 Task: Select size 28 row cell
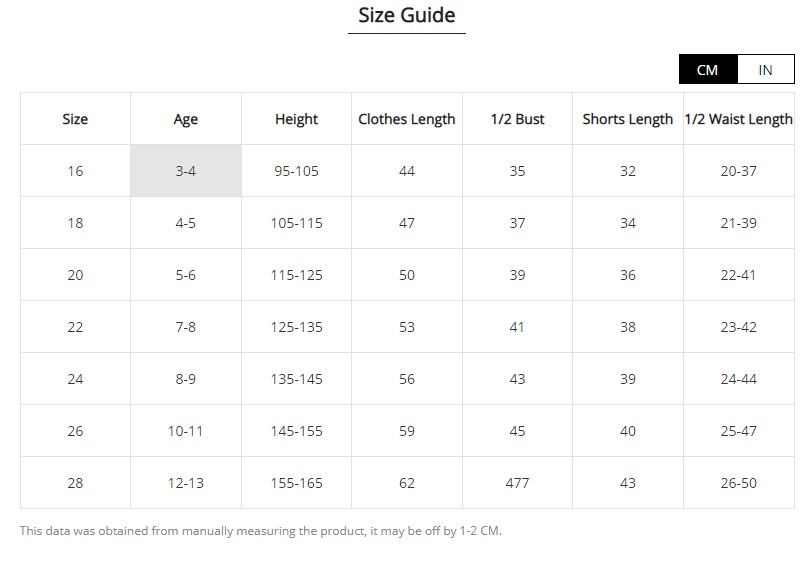click(x=75, y=483)
